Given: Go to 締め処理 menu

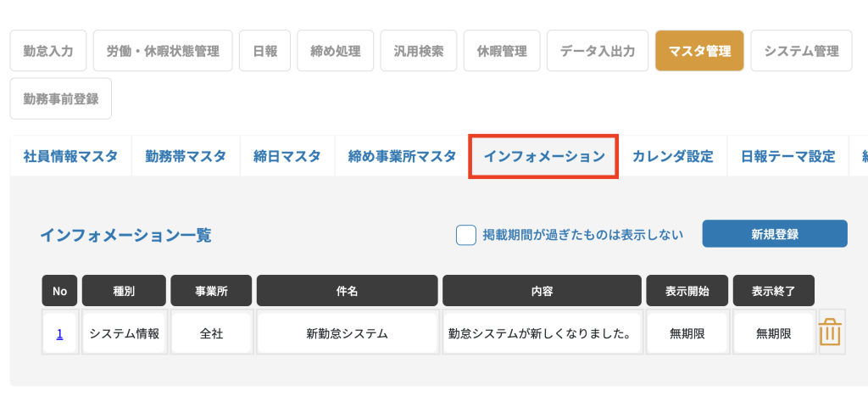Looking at the screenshot, I should click(336, 51).
